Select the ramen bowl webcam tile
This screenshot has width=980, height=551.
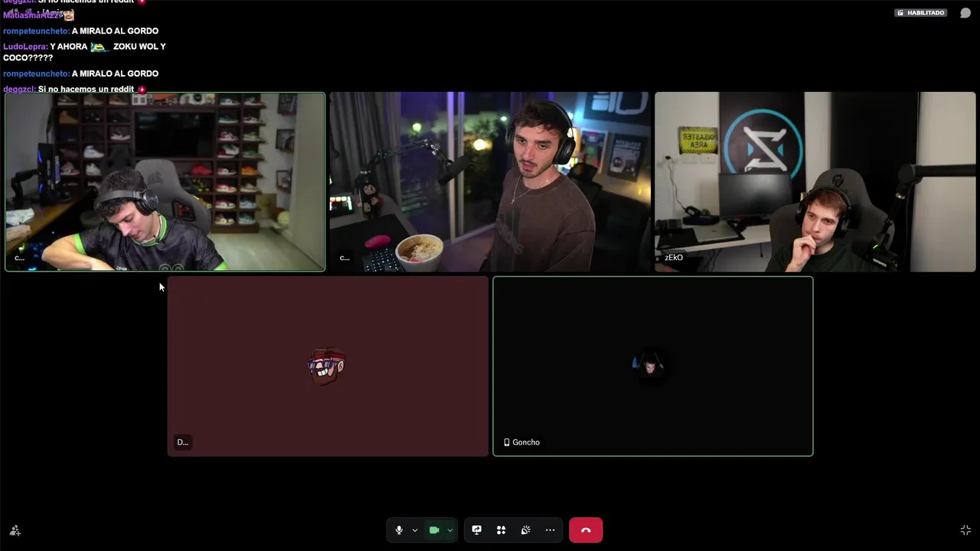coord(490,182)
